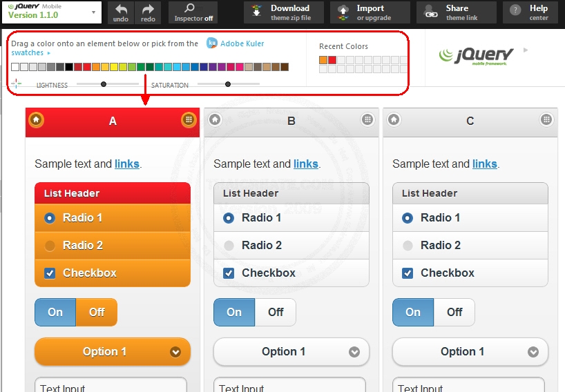Click the links hyperlink in swatch A

pos(127,164)
